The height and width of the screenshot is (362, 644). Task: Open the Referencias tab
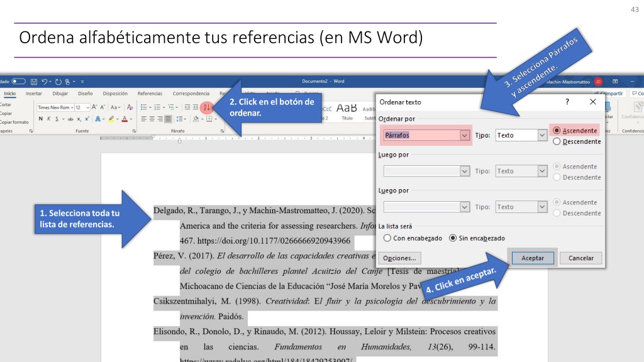pos(150,94)
